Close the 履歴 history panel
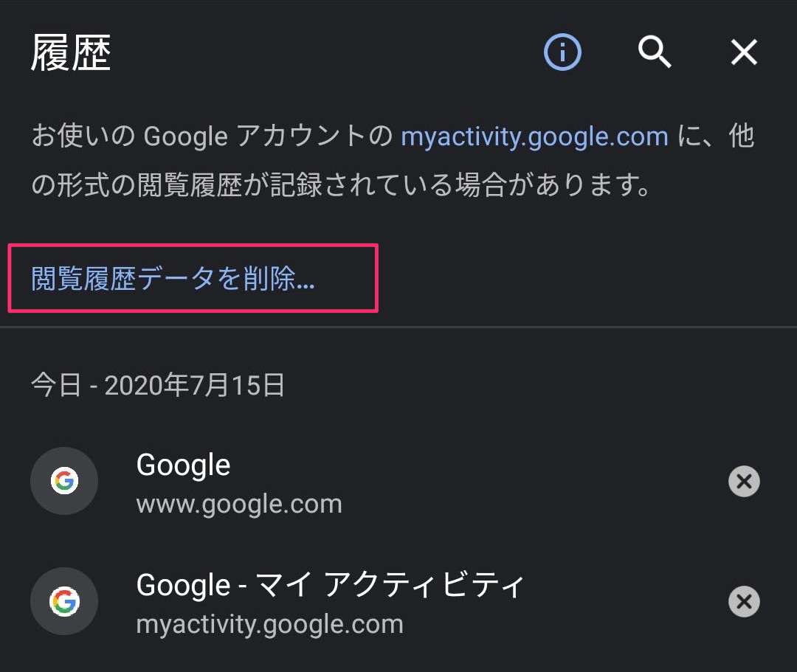 pos(744,52)
